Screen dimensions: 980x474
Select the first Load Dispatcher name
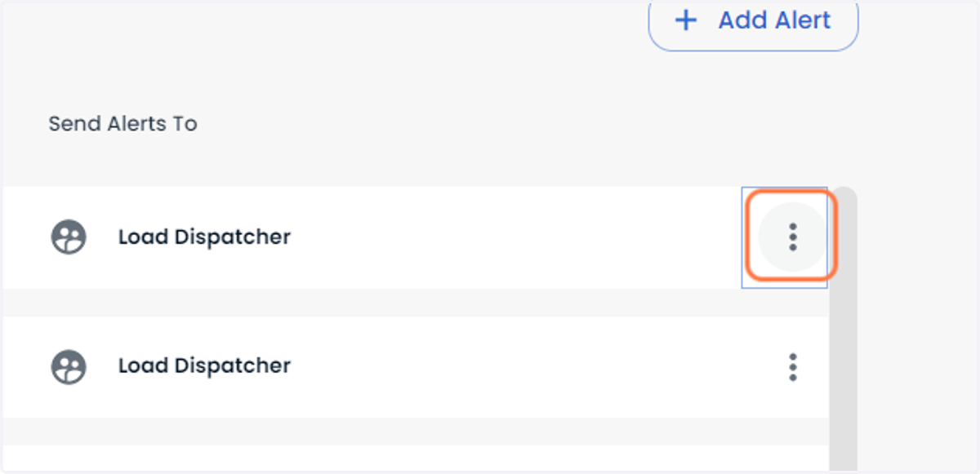tap(204, 237)
